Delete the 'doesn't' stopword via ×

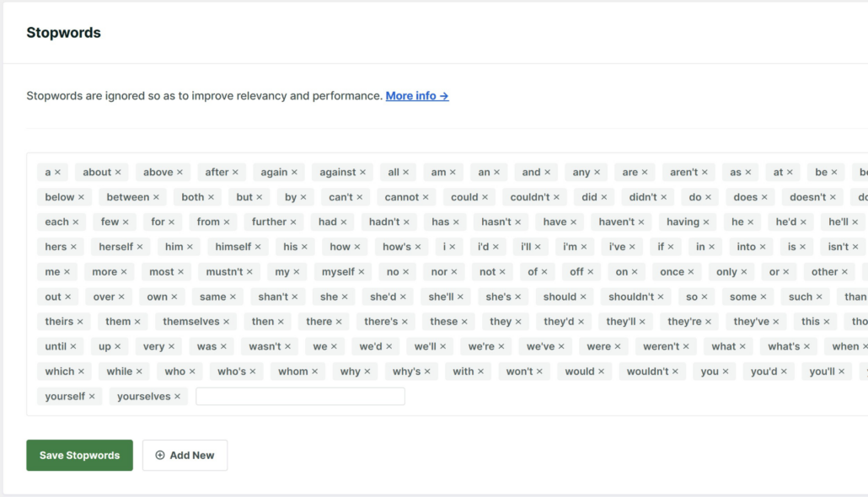coord(833,197)
